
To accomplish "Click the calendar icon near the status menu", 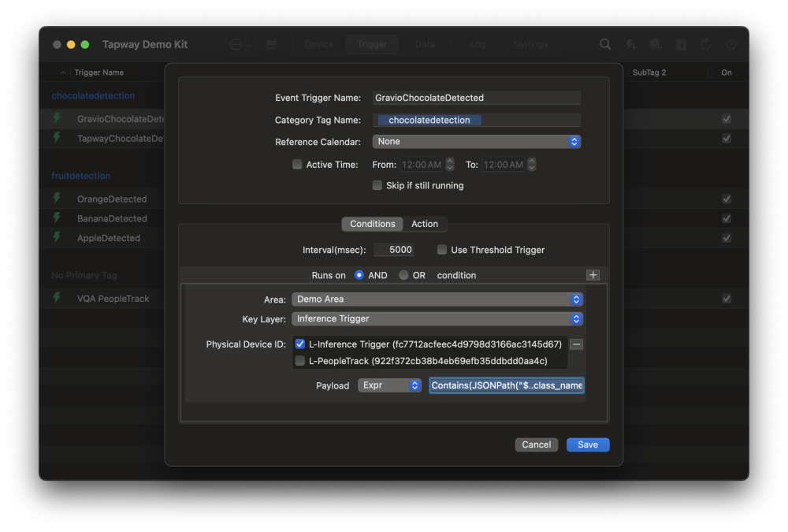I will pyautogui.click(x=272, y=44).
